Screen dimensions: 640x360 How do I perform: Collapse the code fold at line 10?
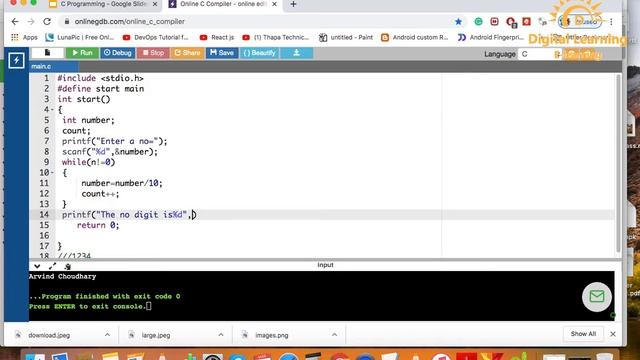(52, 173)
